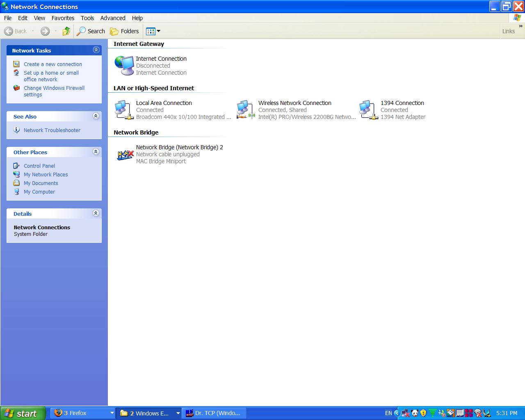Viewport: 525px width, 420px height.
Task: Select the 1394 Connection icon
Action: (x=369, y=110)
